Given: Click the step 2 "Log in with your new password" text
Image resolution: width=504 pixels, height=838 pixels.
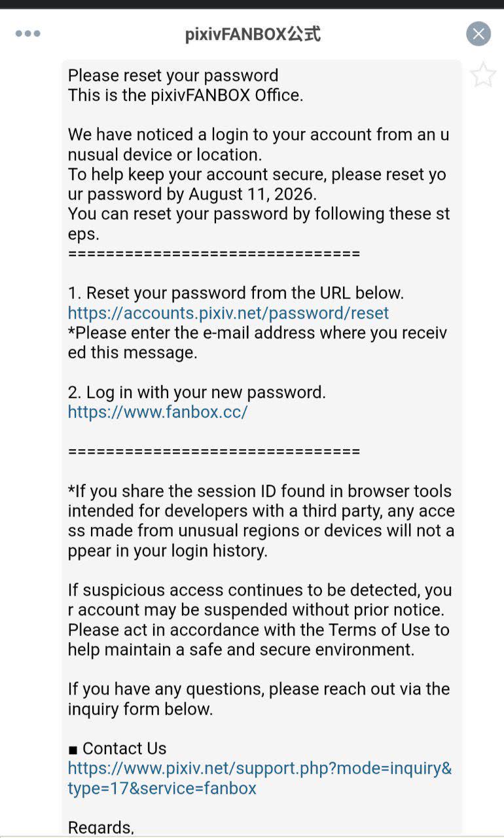Looking at the screenshot, I should tap(197, 392).
